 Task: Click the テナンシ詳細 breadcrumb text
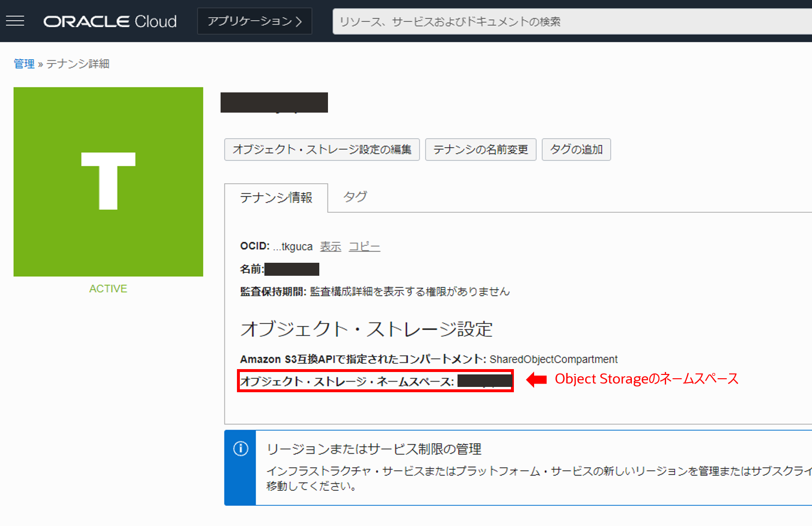coord(78,64)
